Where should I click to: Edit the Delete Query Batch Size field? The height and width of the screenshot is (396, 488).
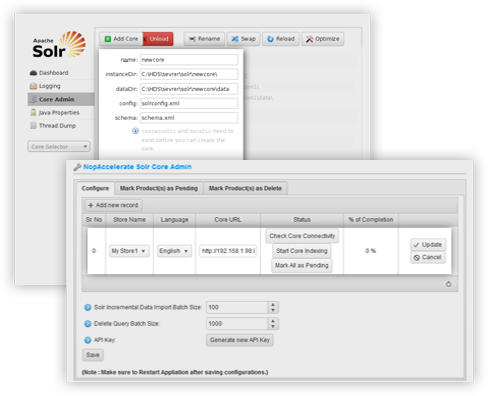(237, 323)
